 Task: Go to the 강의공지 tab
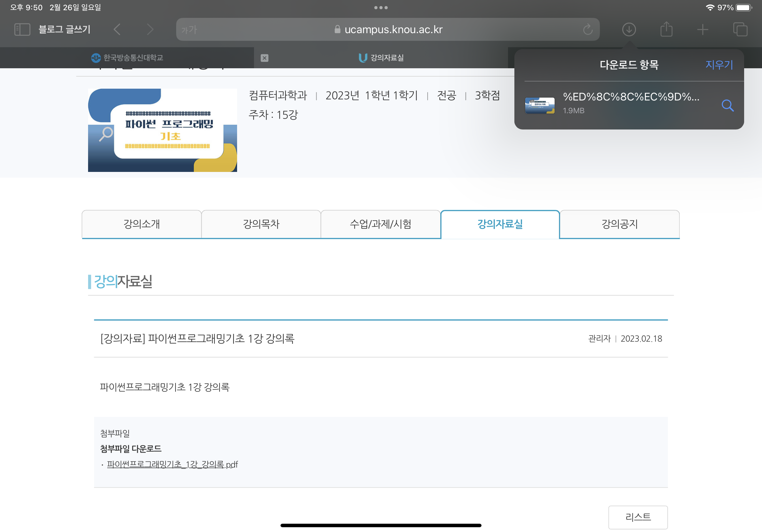point(619,224)
